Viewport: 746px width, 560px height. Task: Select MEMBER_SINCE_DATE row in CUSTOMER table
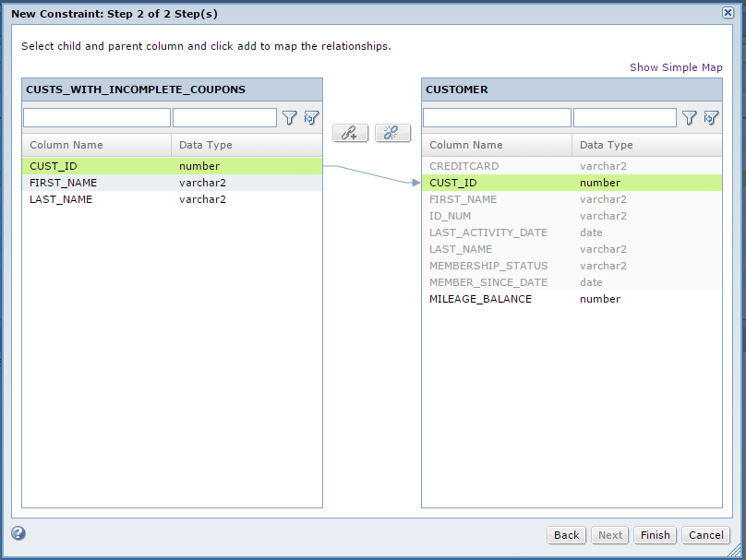coord(572,282)
